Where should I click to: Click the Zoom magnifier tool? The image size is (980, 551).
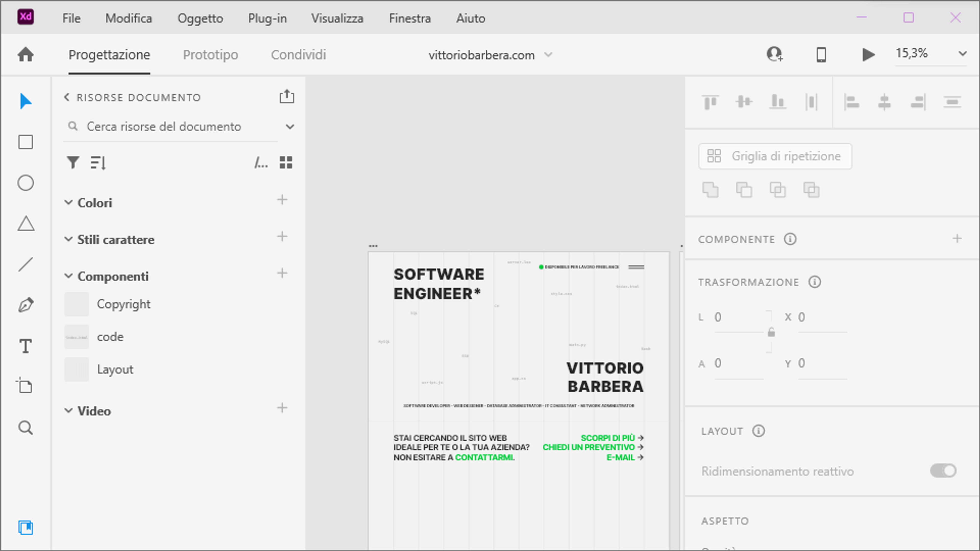coord(26,428)
